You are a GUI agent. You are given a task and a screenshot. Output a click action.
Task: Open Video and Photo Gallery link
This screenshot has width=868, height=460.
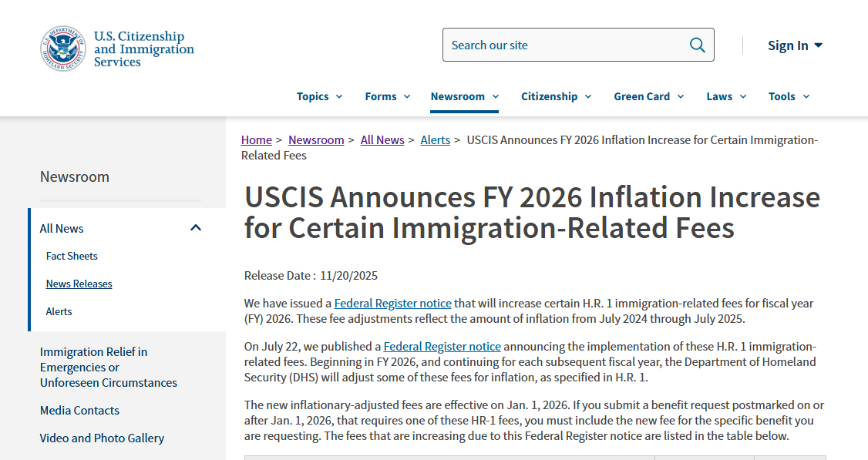click(x=102, y=438)
